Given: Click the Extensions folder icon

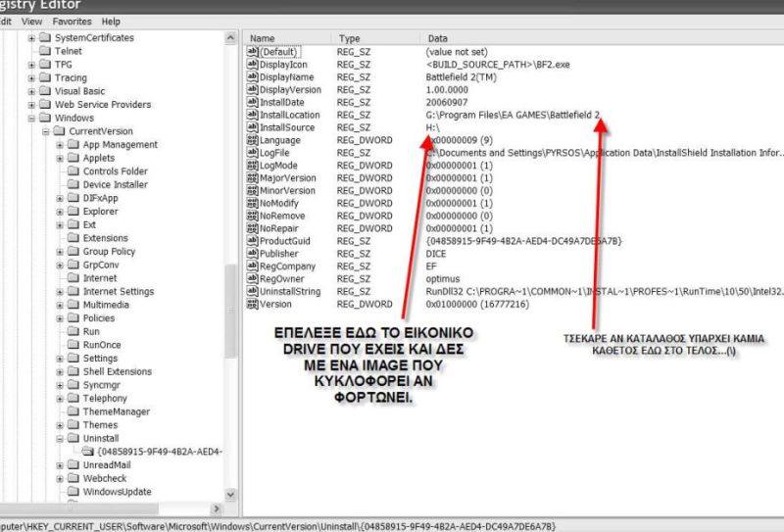Looking at the screenshot, I should [x=73, y=238].
